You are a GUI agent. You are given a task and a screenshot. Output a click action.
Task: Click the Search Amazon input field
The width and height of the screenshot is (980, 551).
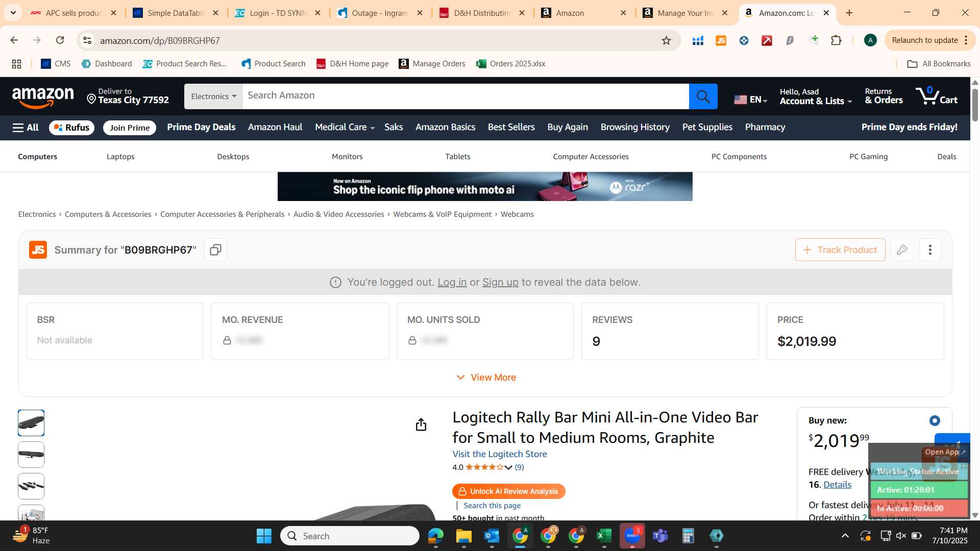point(465,96)
